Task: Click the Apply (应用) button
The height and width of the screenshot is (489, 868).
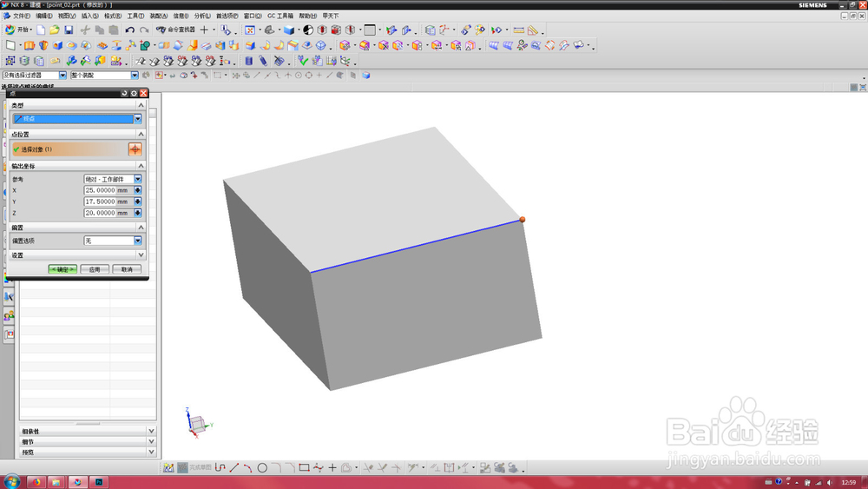Action: coord(95,269)
